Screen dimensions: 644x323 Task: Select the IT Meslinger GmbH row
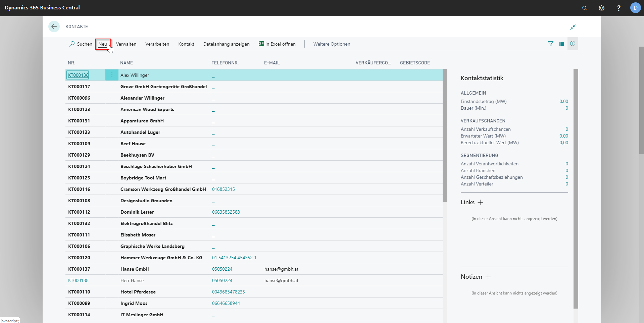tap(254, 315)
